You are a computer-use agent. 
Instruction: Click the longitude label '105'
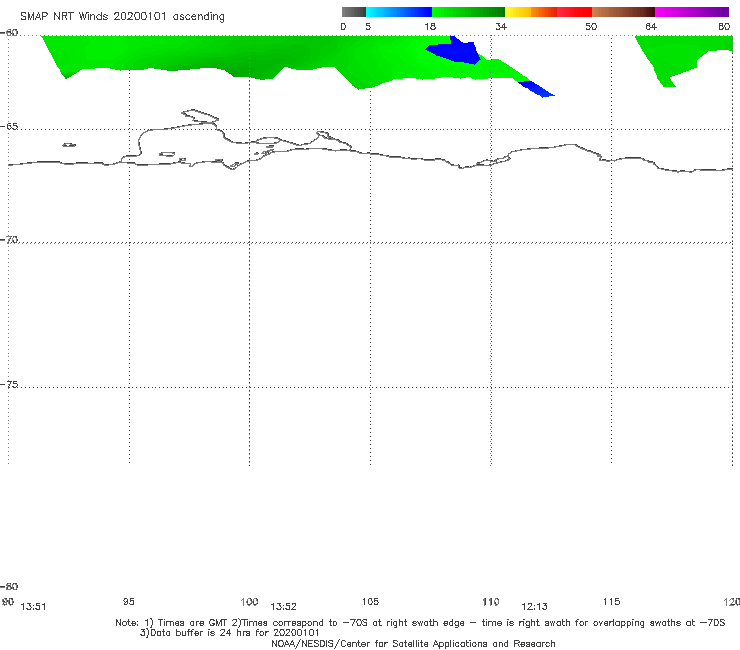370,601
